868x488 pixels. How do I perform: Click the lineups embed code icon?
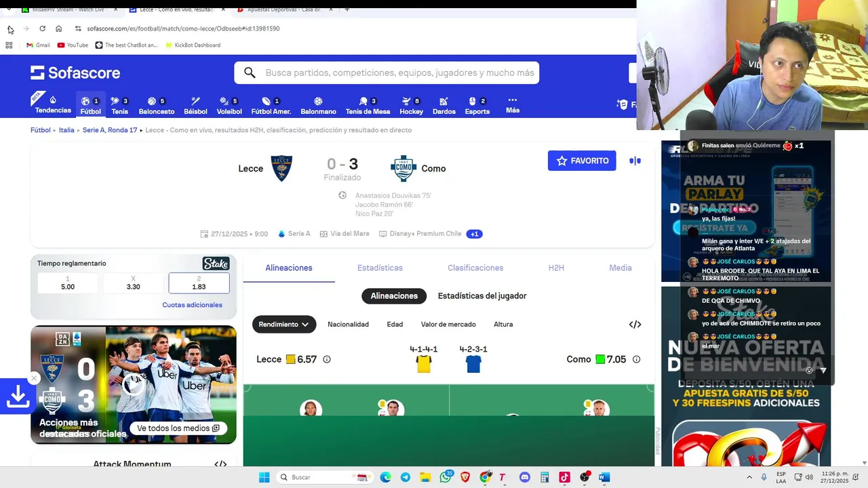click(635, 325)
